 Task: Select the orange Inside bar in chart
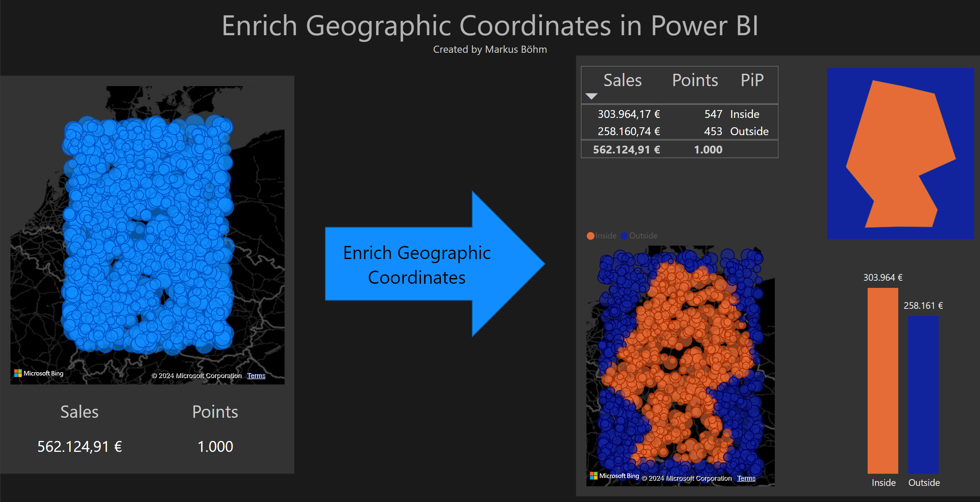(883, 381)
